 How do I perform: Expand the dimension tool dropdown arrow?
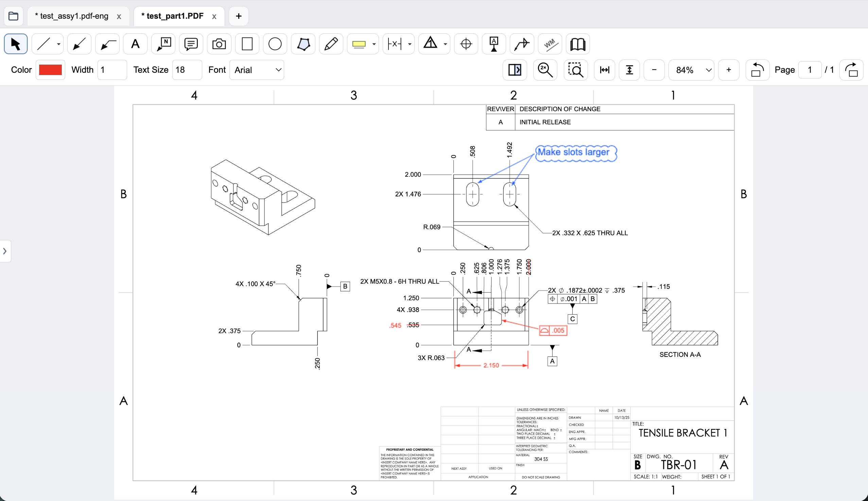tap(410, 44)
